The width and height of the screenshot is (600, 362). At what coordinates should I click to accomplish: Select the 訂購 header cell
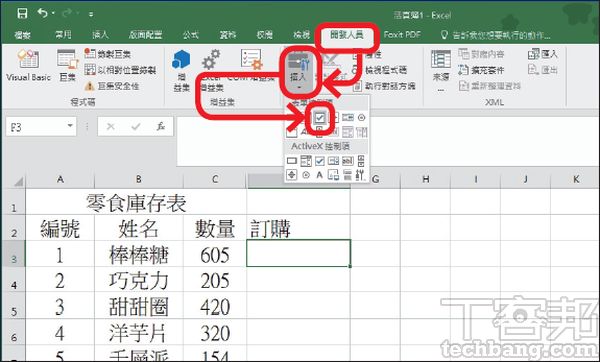298,228
